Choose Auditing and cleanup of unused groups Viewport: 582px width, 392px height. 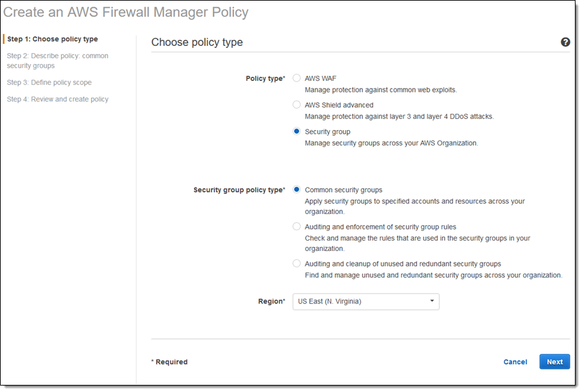click(297, 263)
